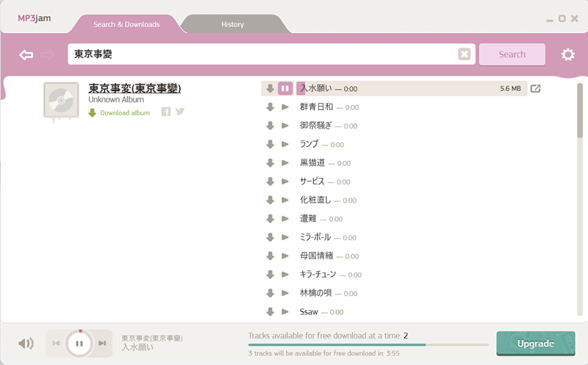
Task: Download the track 母国情緒
Action: pyautogui.click(x=270, y=256)
